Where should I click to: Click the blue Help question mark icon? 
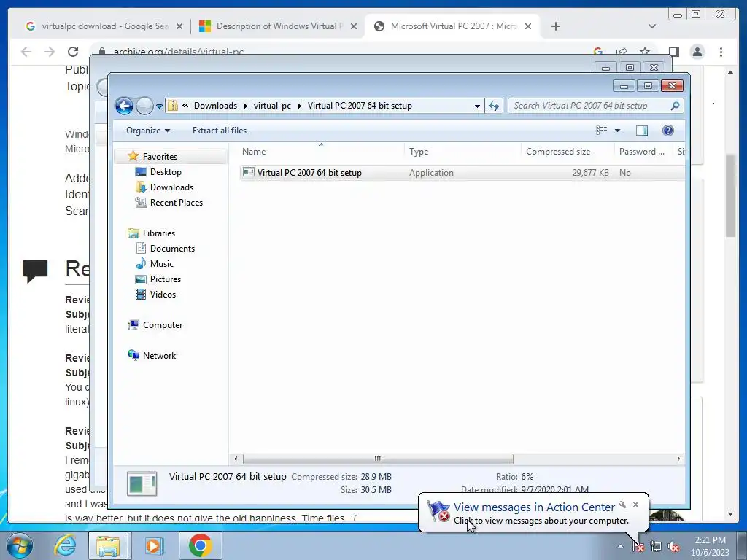(668, 131)
